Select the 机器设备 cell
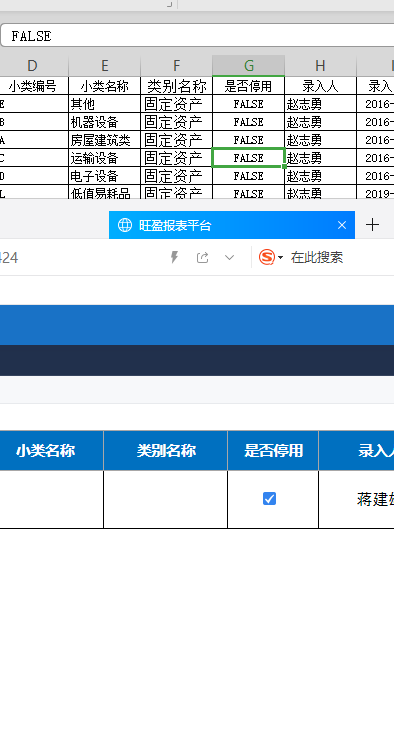The width and height of the screenshot is (394, 744). point(104,122)
